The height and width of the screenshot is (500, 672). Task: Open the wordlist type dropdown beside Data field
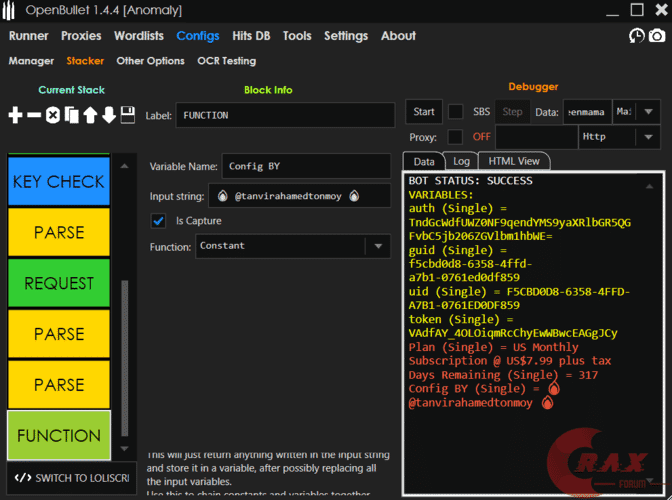(x=649, y=112)
